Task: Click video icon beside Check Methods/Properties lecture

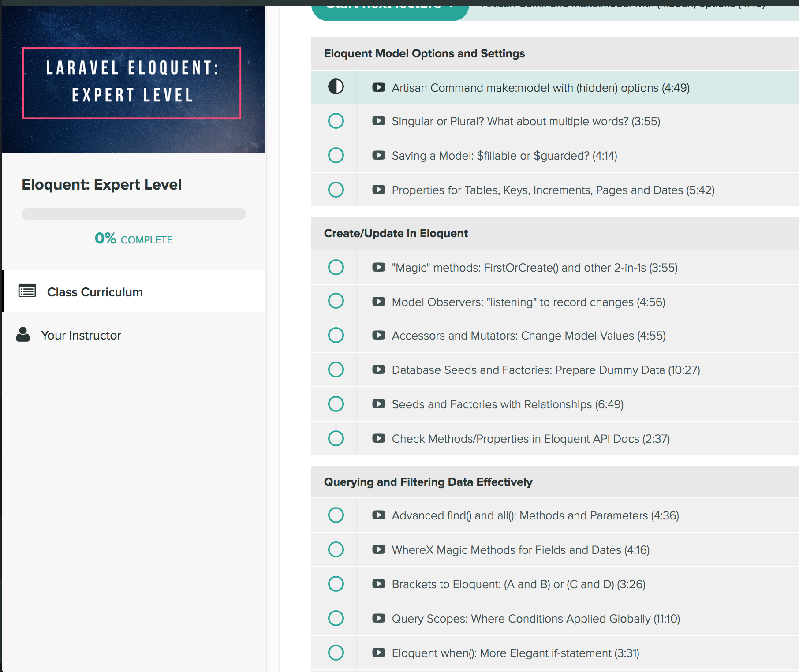Action: tap(378, 438)
